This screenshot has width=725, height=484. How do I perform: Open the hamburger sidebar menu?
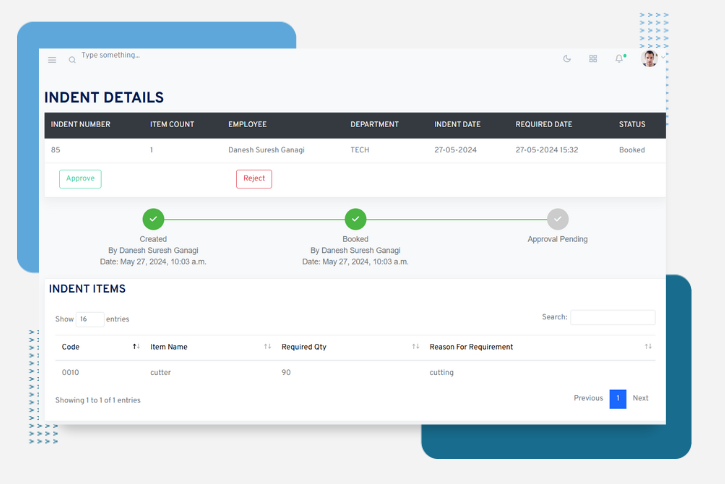pos(52,60)
